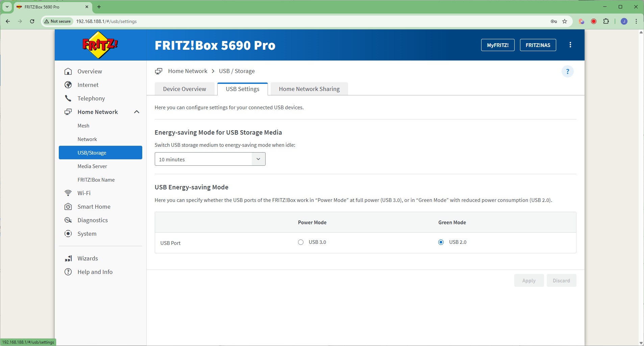
Task: Open the Chrome profile avatar
Action: tap(624, 21)
